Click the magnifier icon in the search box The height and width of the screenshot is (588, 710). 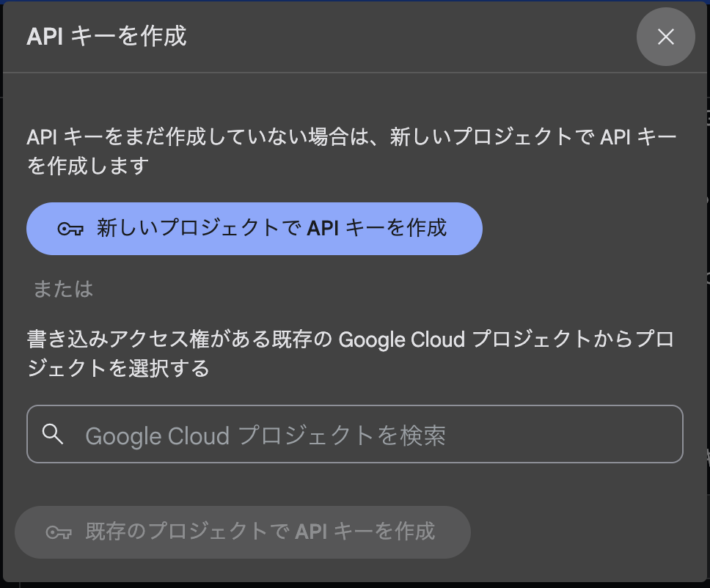click(x=53, y=433)
